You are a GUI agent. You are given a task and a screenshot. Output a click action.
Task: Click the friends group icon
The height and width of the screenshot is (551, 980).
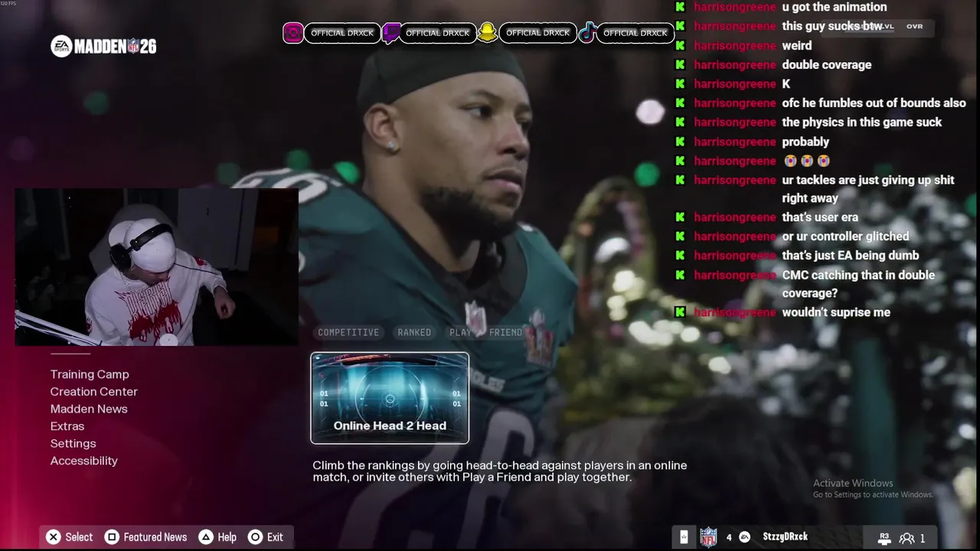pyautogui.click(x=906, y=538)
